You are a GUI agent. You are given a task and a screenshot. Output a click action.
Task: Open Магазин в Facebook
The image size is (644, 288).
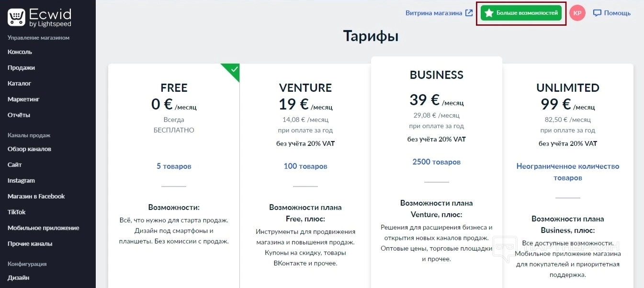36,196
